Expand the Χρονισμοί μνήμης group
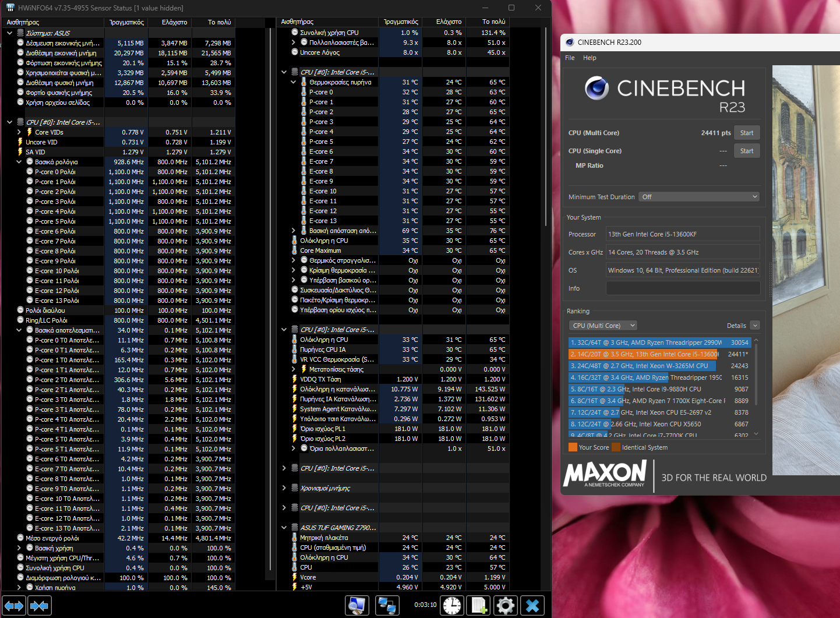The width and height of the screenshot is (840, 618). 284,488
